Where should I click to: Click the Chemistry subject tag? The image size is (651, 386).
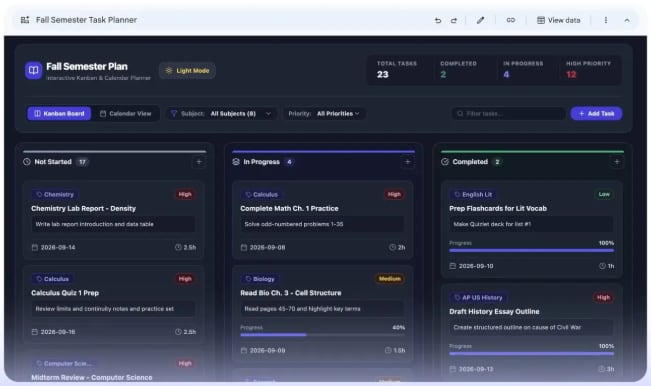[x=55, y=195]
